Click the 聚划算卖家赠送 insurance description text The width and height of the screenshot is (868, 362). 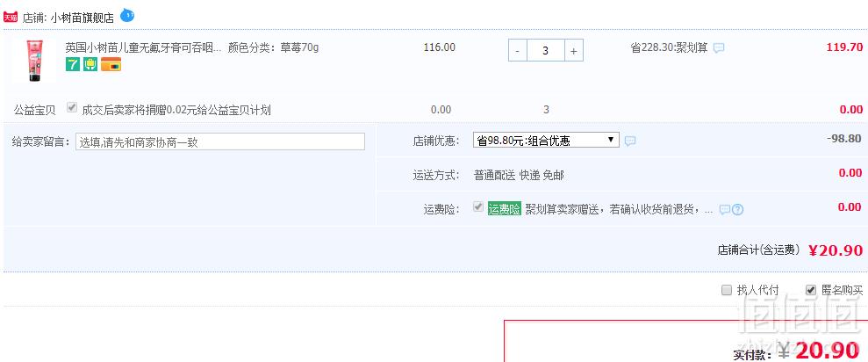coord(619,209)
